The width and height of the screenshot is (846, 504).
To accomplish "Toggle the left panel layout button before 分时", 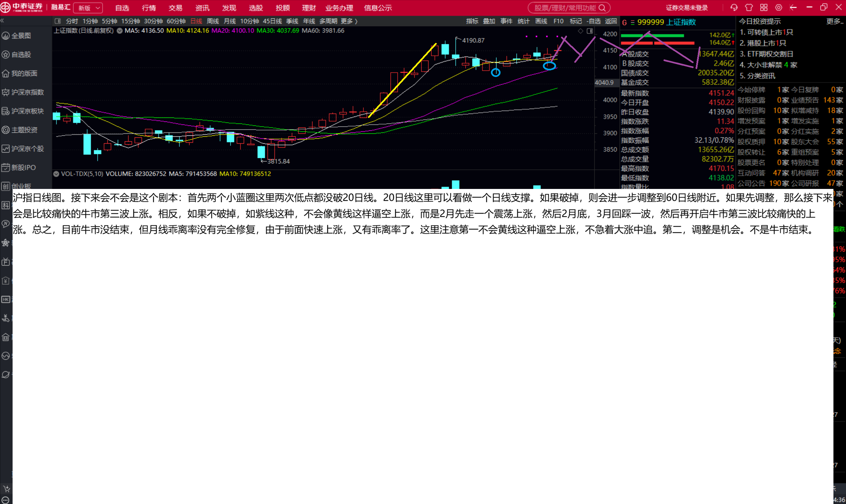I will pos(58,21).
